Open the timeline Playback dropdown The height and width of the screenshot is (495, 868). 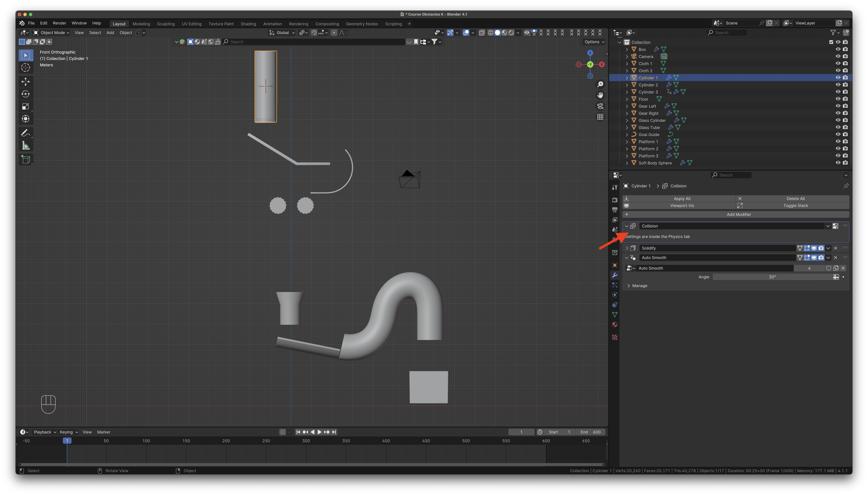pyautogui.click(x=45, y=432)
